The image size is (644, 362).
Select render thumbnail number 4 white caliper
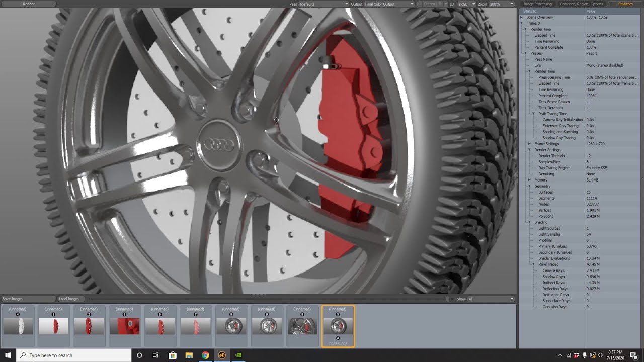click(x=18, y=326)
